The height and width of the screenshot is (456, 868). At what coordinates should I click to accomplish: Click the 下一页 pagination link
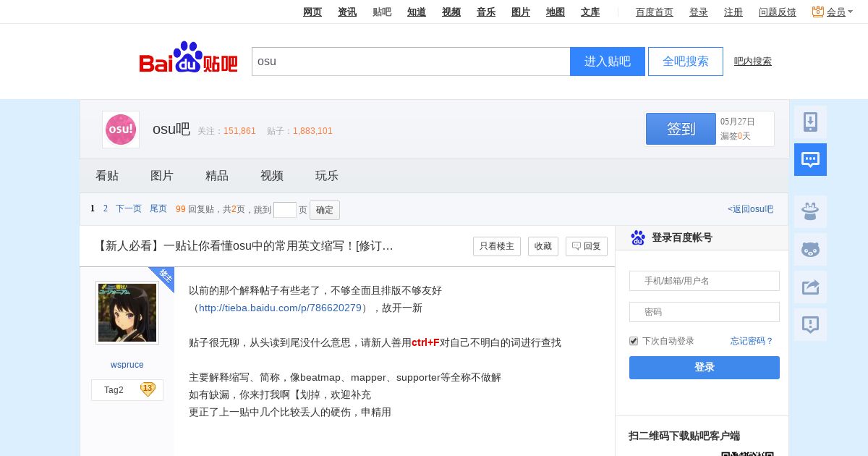click(129, 208)
